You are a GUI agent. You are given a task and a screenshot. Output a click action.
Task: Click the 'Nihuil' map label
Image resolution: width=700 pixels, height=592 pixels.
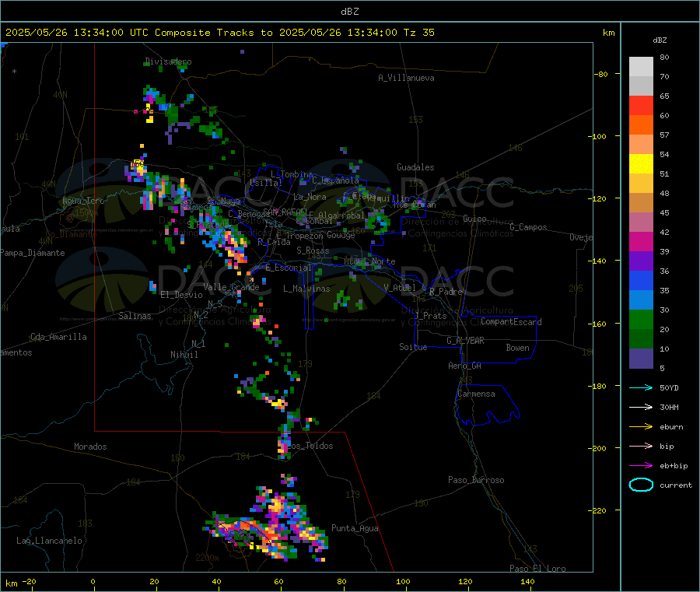[184, 355]
